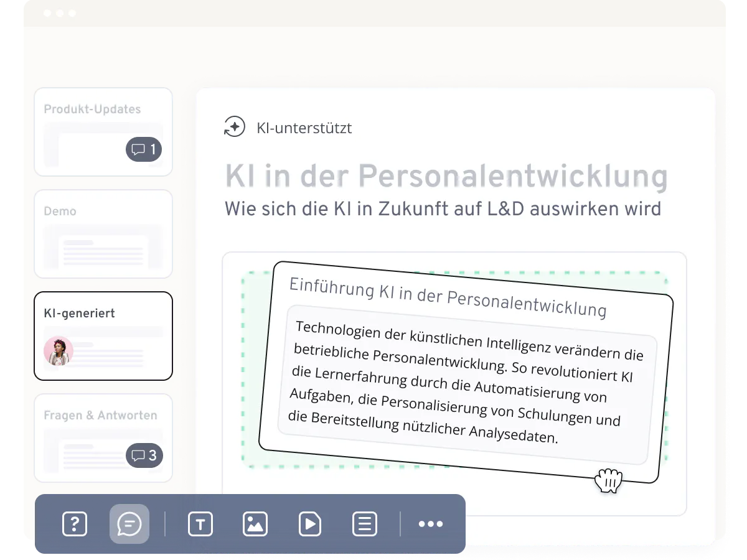Click the paragraph starting Technologien der künstlichen Intelligenz
Image resolution: width=747 pixels, height=560 pixels.
click(467, 383)
